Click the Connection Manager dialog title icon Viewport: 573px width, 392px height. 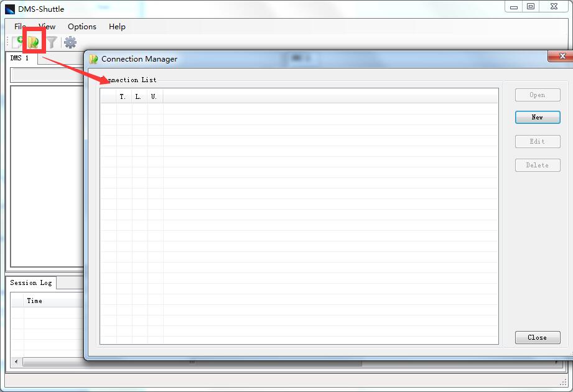pos(93,59)
